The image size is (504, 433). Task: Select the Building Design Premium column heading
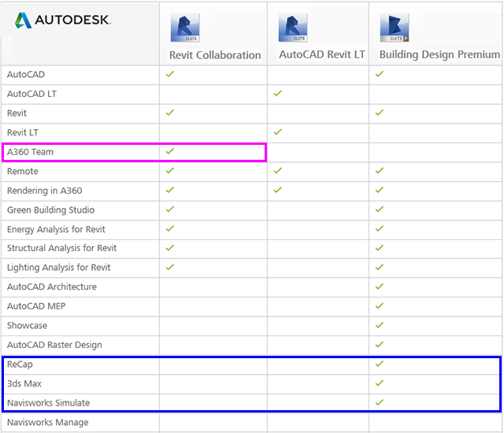coord(439,54)
